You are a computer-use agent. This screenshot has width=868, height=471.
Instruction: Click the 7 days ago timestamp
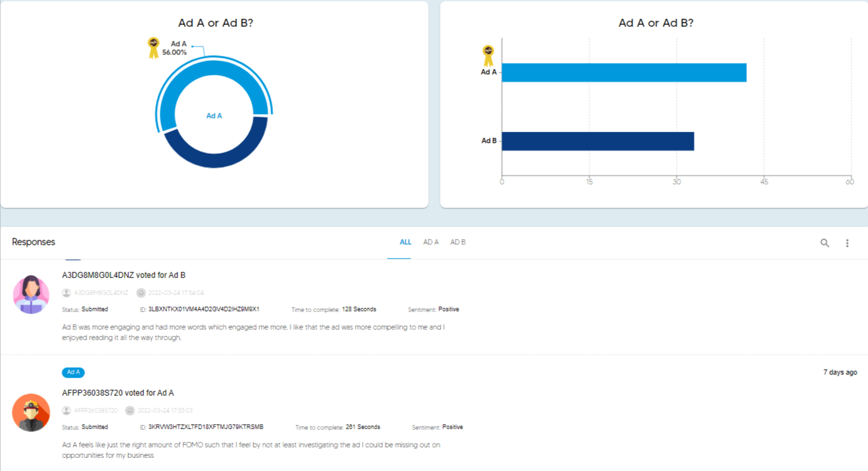[x=839, y=372]
